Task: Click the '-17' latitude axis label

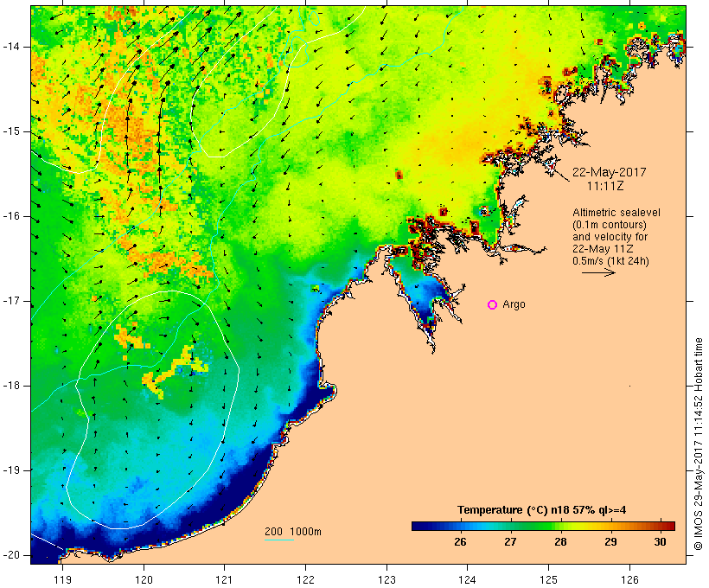Action: point(11,301)
